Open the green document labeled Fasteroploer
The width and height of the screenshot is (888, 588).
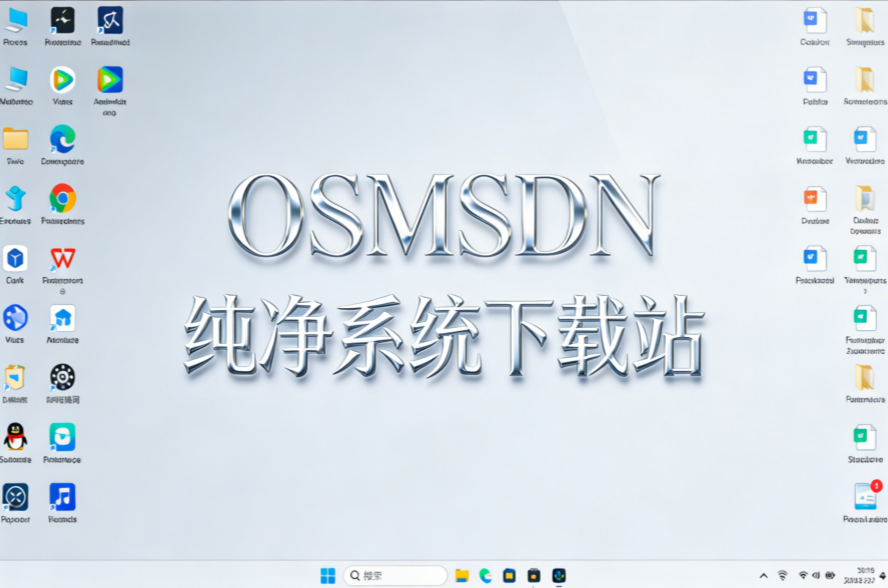[865, 318]
